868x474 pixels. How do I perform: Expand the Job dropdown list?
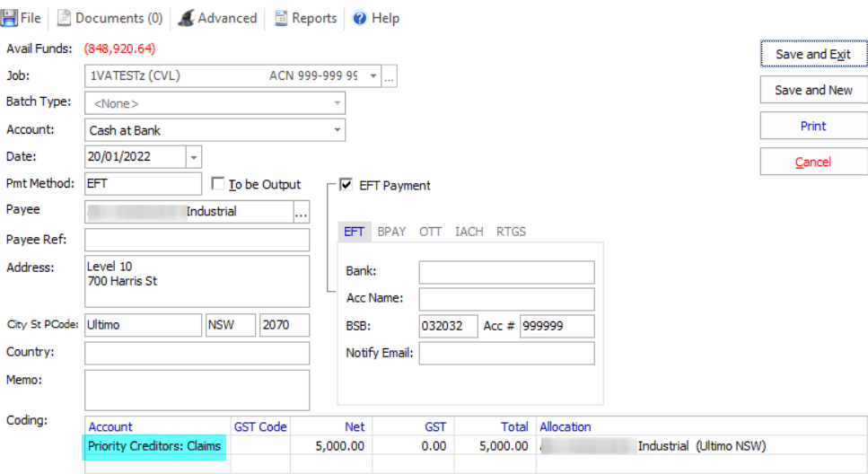pyautogui.click(x=373, y=76)
